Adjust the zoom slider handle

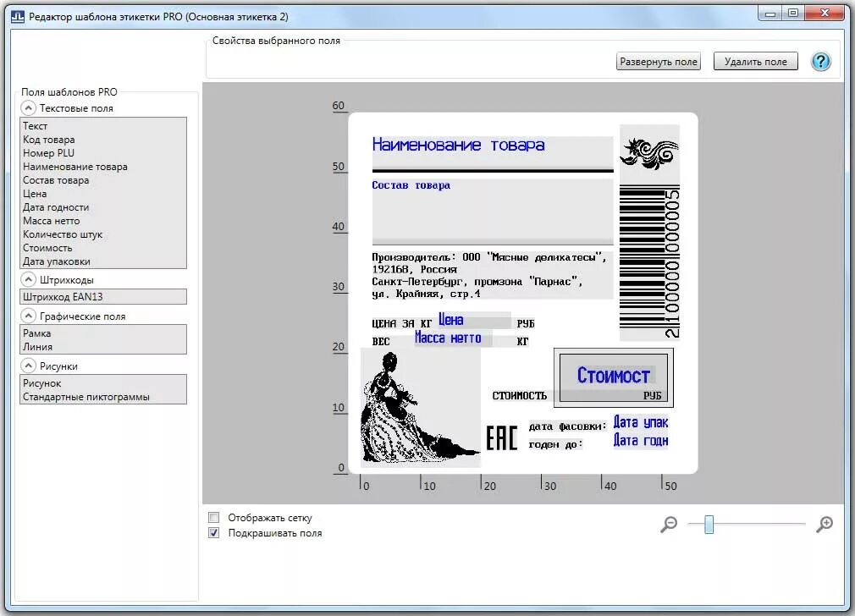pyautogui.click(x=709, y=525)
